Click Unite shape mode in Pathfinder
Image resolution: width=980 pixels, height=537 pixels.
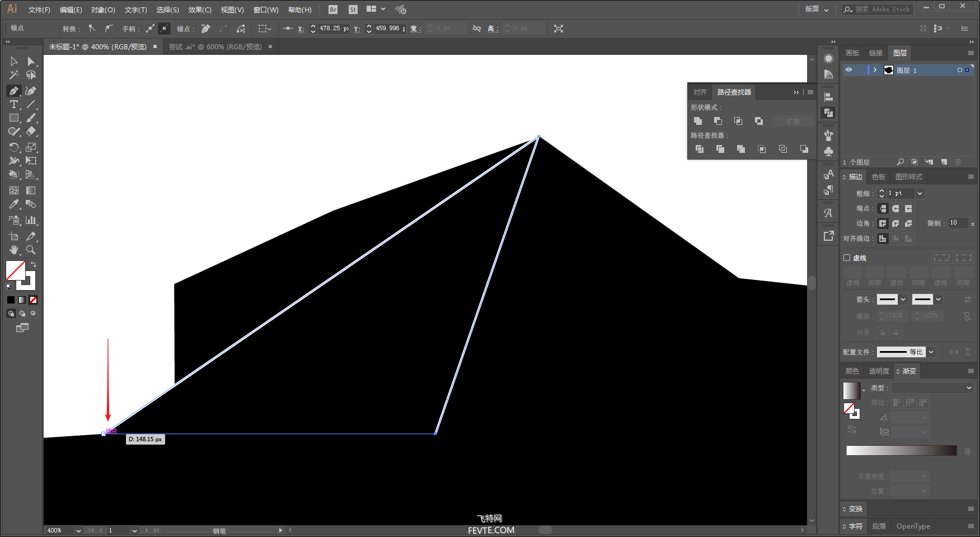coord(698,121)
